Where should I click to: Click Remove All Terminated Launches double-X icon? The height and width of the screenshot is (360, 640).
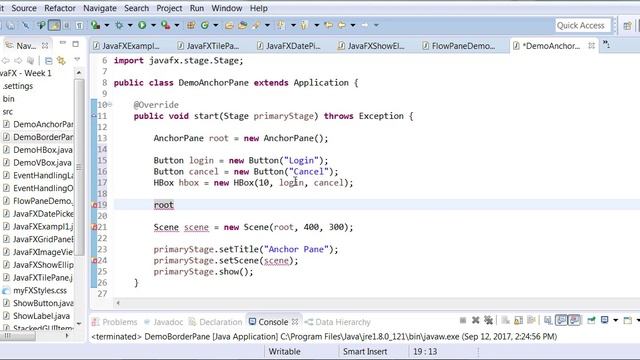[x=488, y=320]
